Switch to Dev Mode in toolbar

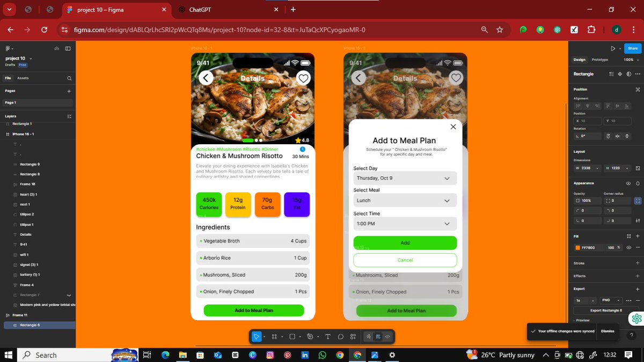tap(387, 337)
